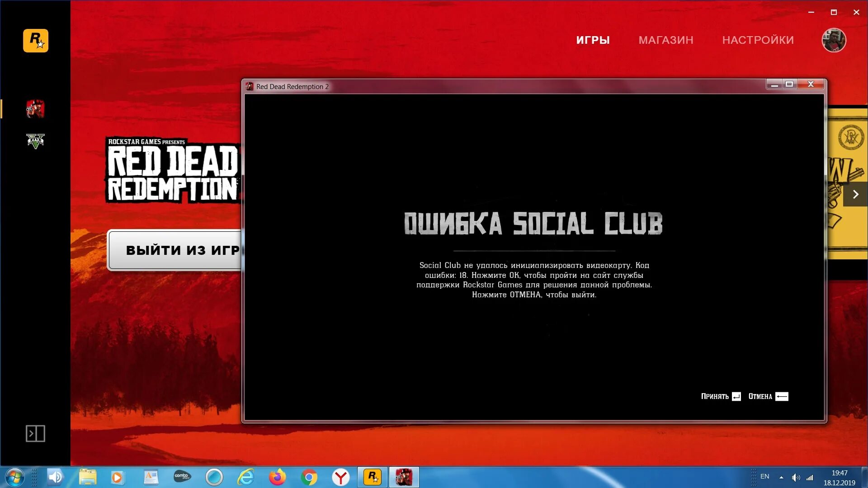
Task: Launch Google Chrome from the taskbar
Action: 309,477
